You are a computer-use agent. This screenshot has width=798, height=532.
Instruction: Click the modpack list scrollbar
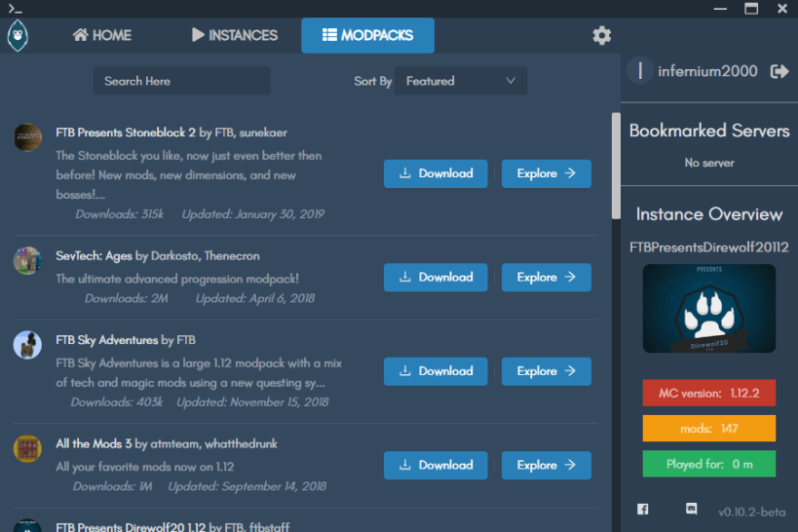[616, 166]
